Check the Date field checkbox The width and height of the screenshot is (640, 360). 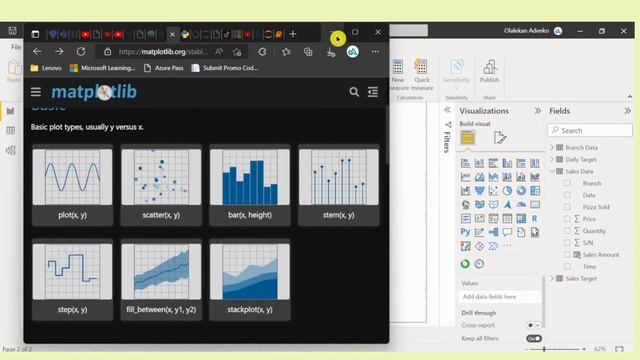point(567,195)
